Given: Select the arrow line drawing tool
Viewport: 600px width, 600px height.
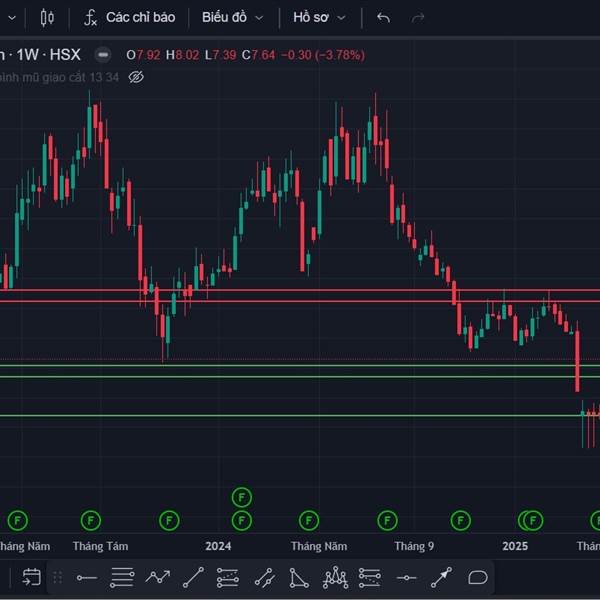Looking at the screenshot, I should coord(441,577).
